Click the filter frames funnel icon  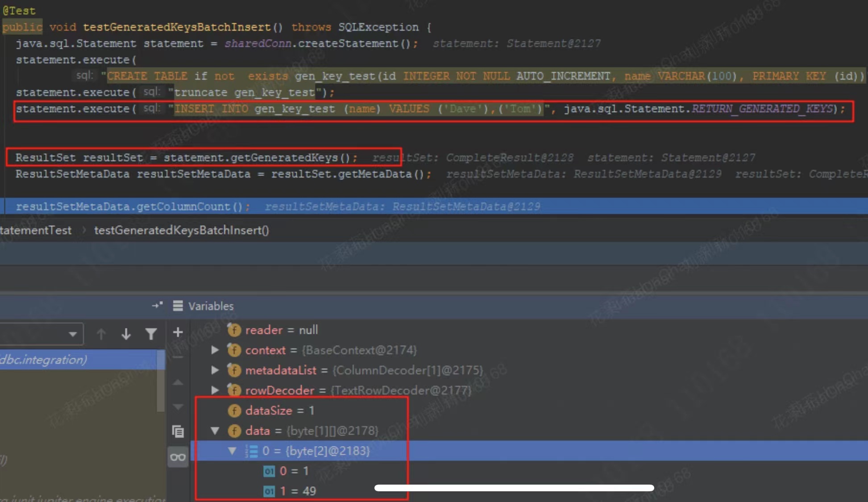pos(151,334)
